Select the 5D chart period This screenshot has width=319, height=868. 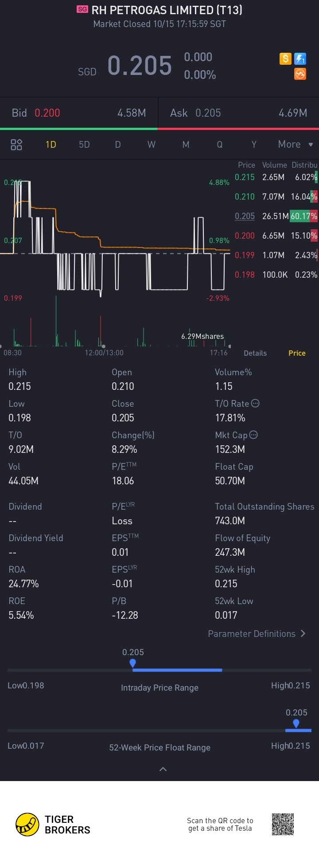pos(84,145)
